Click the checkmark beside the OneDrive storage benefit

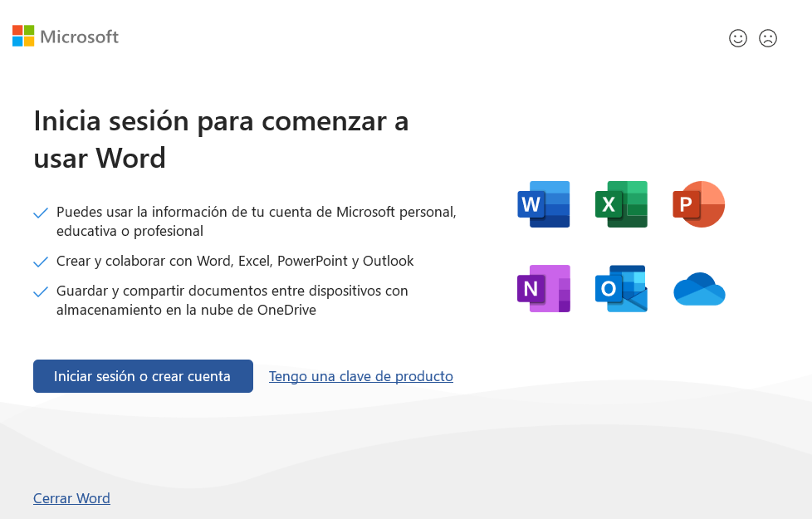click(x=41, y=291)
